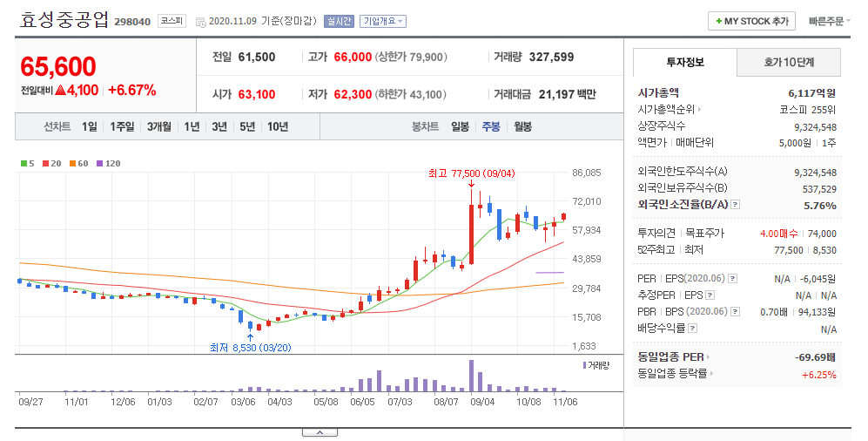Select the 5년 line chart range
Image resolution: width=868 pixels, height=441 pixels.
coord(247,127)
